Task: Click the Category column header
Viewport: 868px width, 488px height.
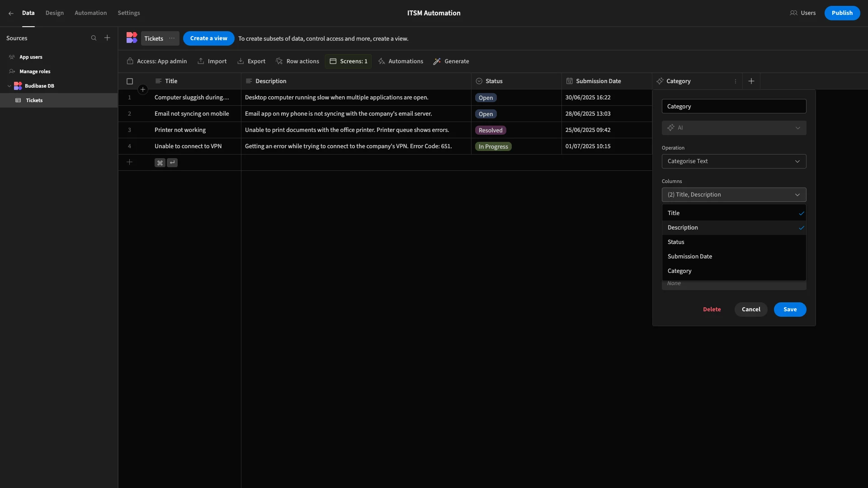Action: pos(697,81)
